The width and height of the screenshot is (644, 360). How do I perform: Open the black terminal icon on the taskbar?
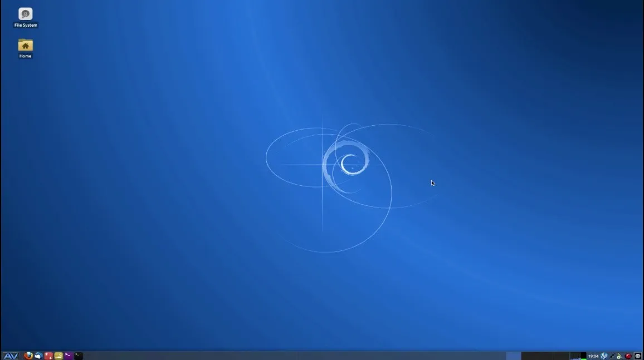pos(78,356)
